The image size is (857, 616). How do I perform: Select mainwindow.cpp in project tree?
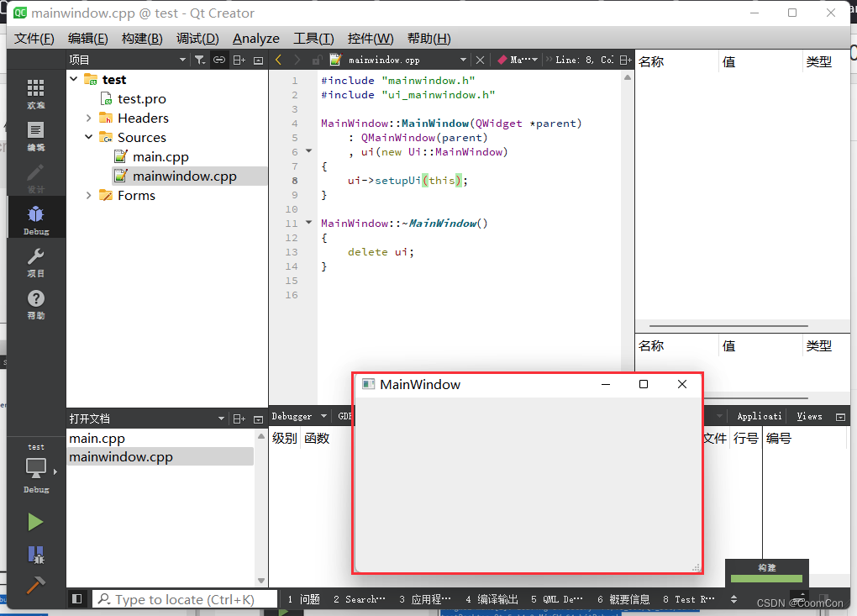(184, 176)
